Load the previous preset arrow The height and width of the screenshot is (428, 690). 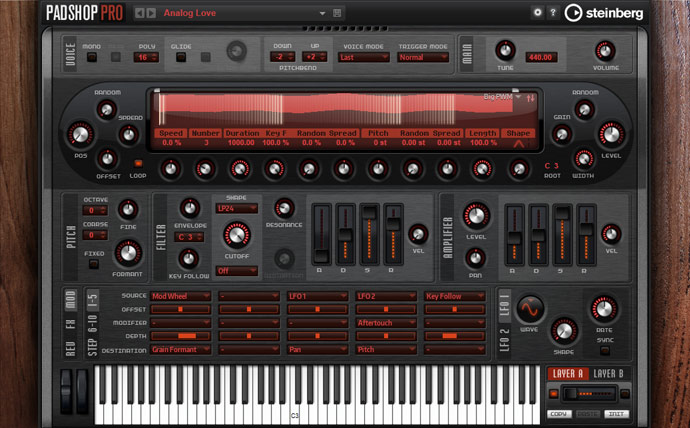click(139, 13)
